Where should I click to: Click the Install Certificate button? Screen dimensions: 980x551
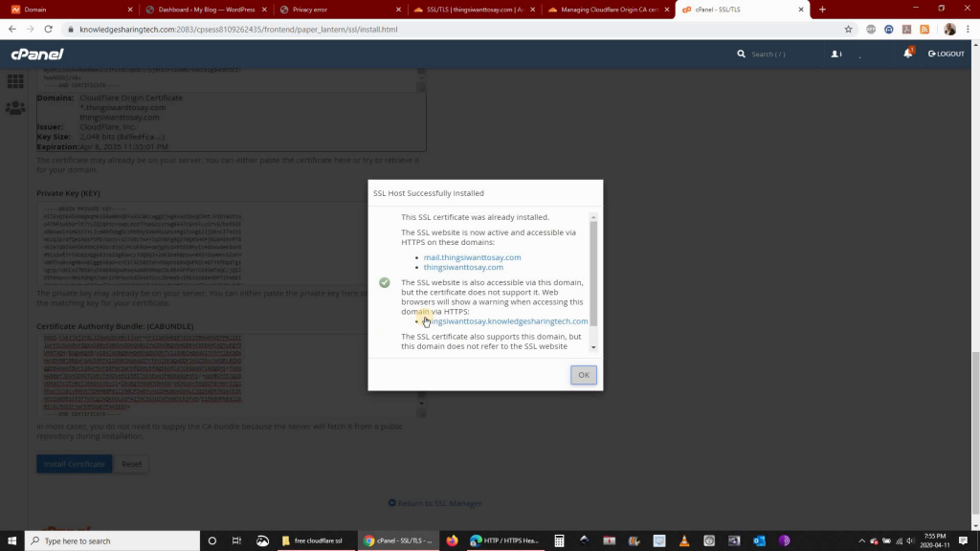[x=75, y=464]
